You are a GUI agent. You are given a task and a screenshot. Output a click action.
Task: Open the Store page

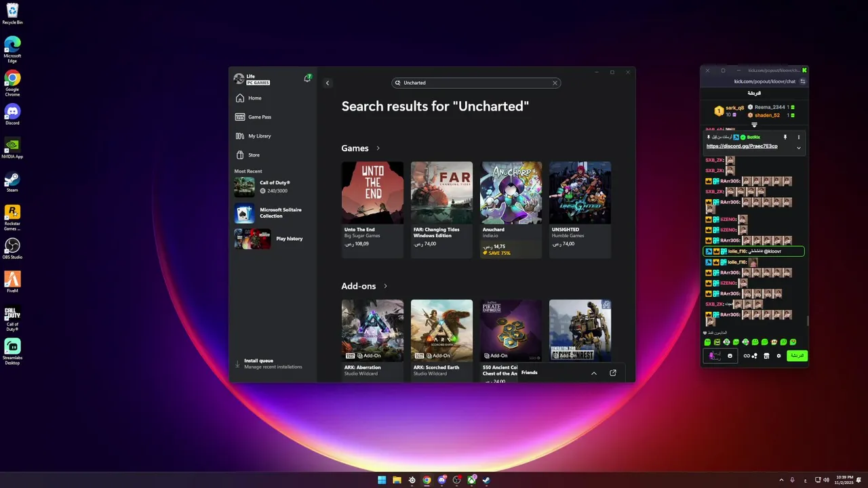point(248,155)
